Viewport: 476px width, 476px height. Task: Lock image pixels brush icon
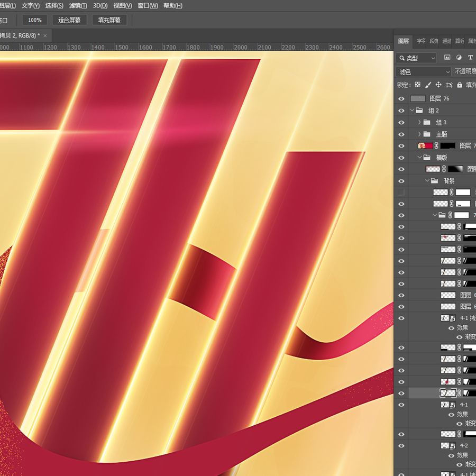(x=428, y=85)
